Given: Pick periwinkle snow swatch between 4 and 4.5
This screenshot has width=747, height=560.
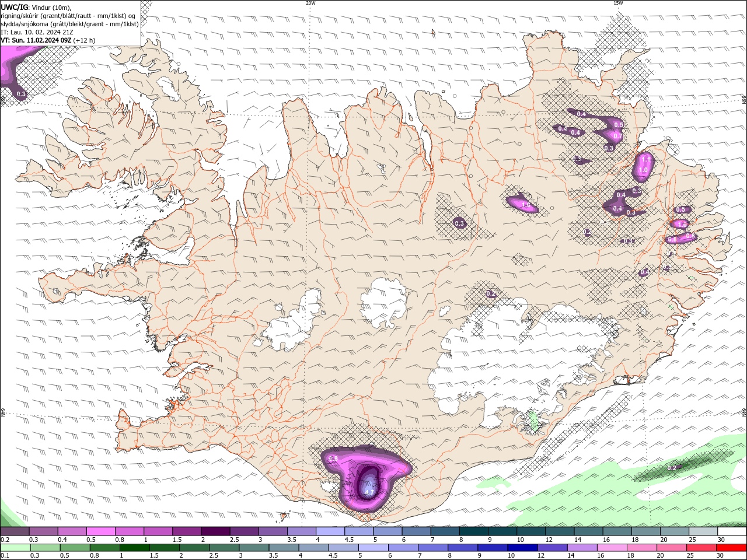Looking at the screenshot, I should click(330, 531).
